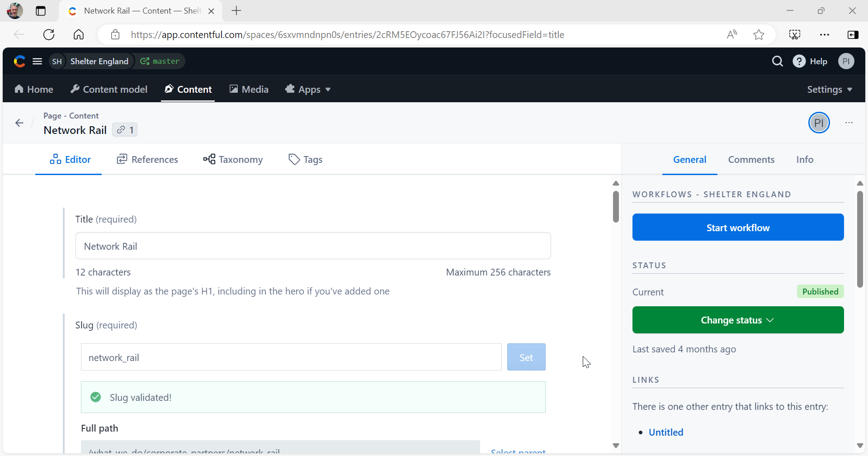868x456 pixels.
Task: Click the Start workflow button
Action: click(738, 227)
